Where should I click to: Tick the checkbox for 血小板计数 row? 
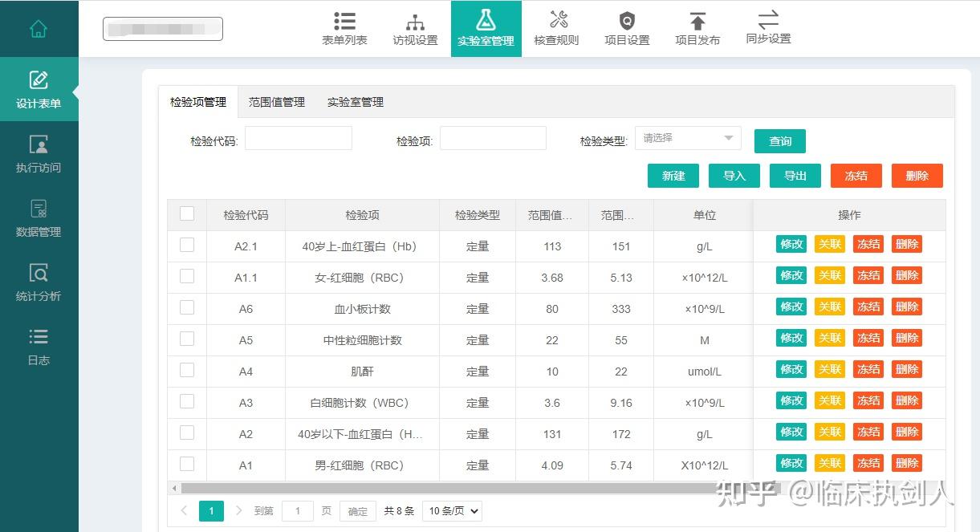[186, 307]
